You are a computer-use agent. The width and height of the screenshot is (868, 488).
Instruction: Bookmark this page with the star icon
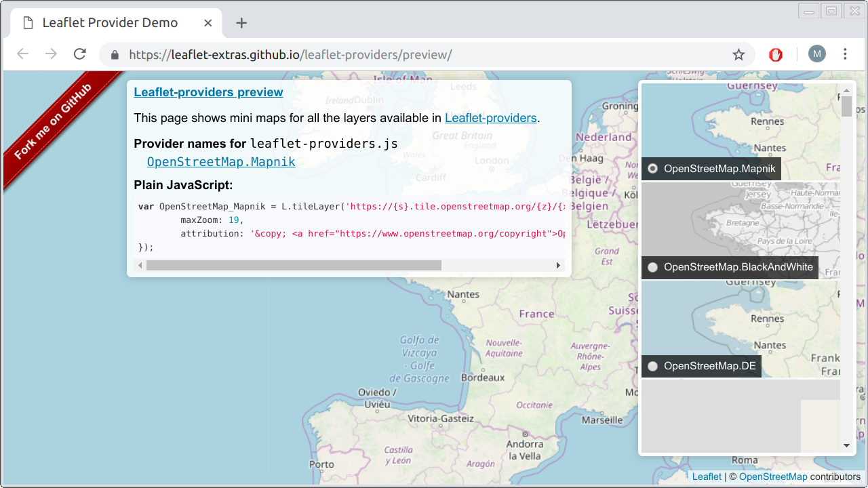coord(738,54)
